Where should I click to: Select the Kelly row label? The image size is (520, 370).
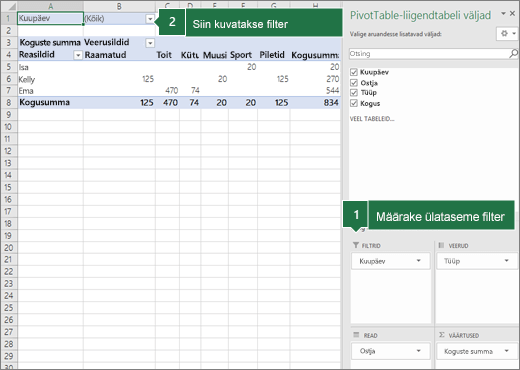click(x=50, y=79)
